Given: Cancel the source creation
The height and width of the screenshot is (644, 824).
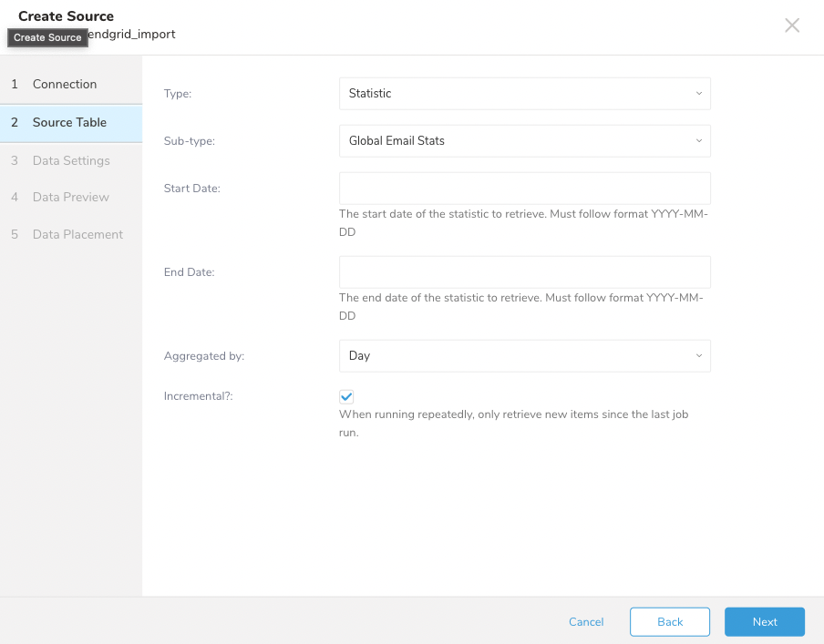Looking at the screenshot, I should tap(586, 622).
